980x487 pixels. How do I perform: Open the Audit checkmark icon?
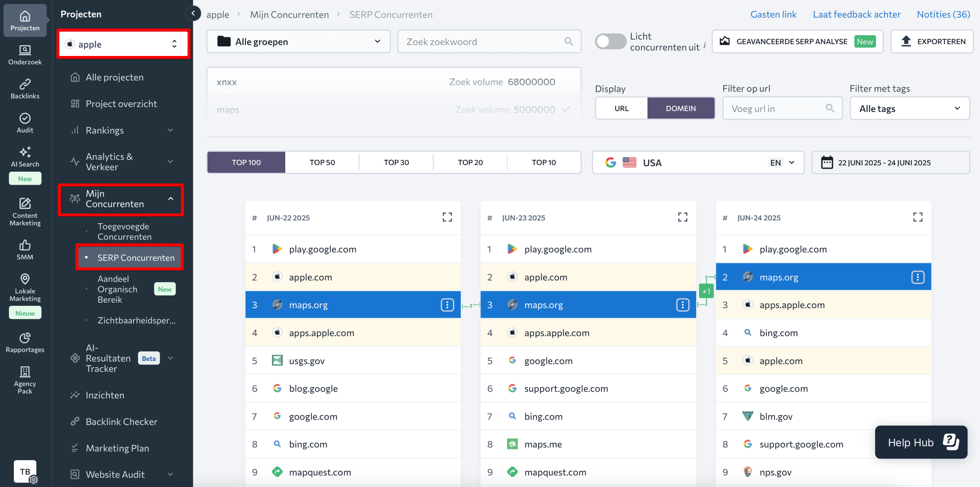point(25,118)
